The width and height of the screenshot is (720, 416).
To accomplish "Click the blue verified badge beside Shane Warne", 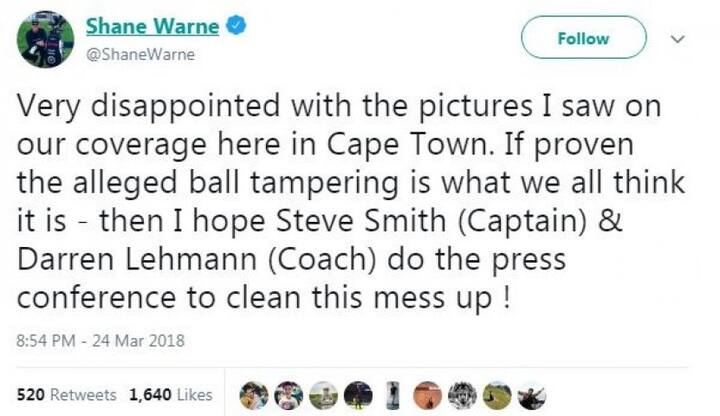I will pyautogui.click(x=237, y=25).
